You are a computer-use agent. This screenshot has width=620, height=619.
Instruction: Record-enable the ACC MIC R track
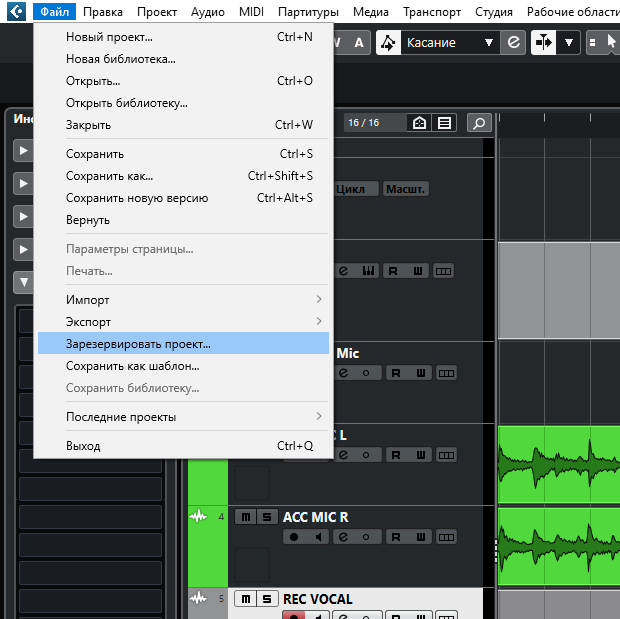tap(294, 537)
